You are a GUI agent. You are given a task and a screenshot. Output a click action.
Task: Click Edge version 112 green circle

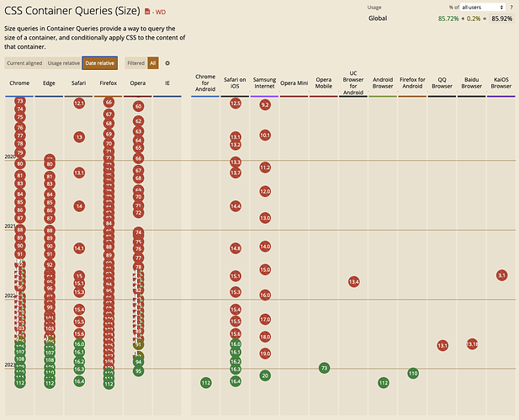coord(50,383)
